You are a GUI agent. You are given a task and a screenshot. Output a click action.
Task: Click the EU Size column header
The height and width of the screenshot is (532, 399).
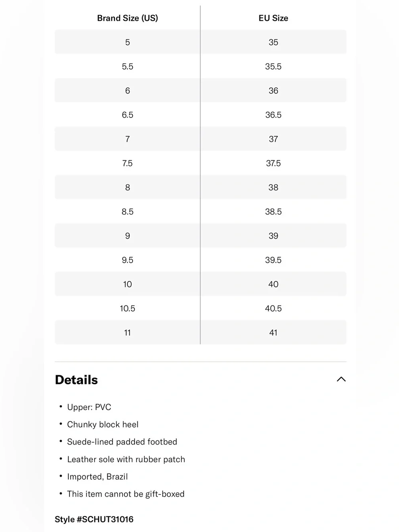coord(273,18)
